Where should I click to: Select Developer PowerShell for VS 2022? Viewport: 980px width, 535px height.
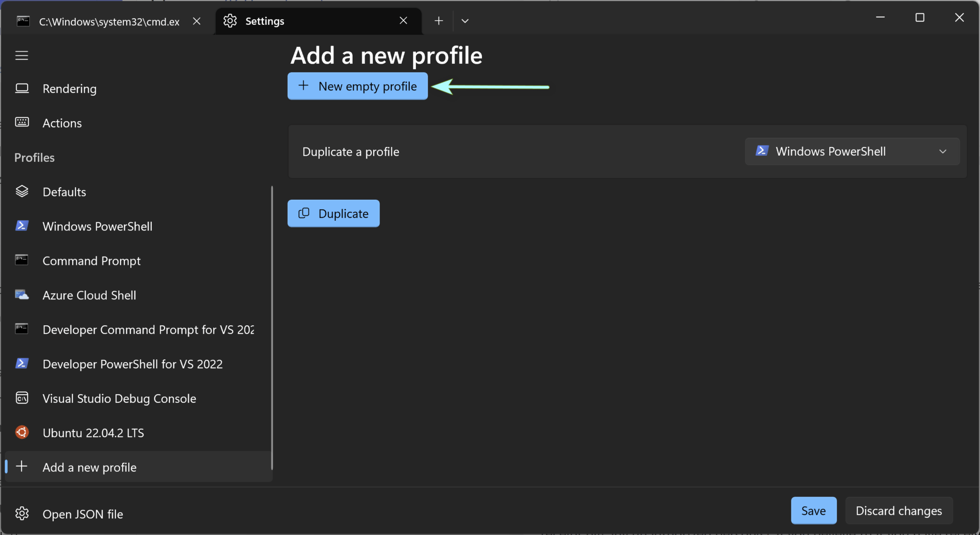132,364
